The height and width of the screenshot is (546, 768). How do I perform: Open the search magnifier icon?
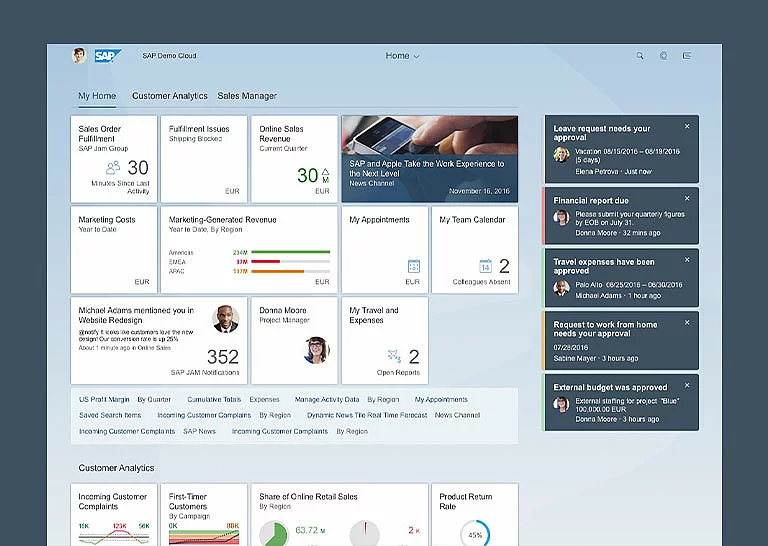point(640,56)
